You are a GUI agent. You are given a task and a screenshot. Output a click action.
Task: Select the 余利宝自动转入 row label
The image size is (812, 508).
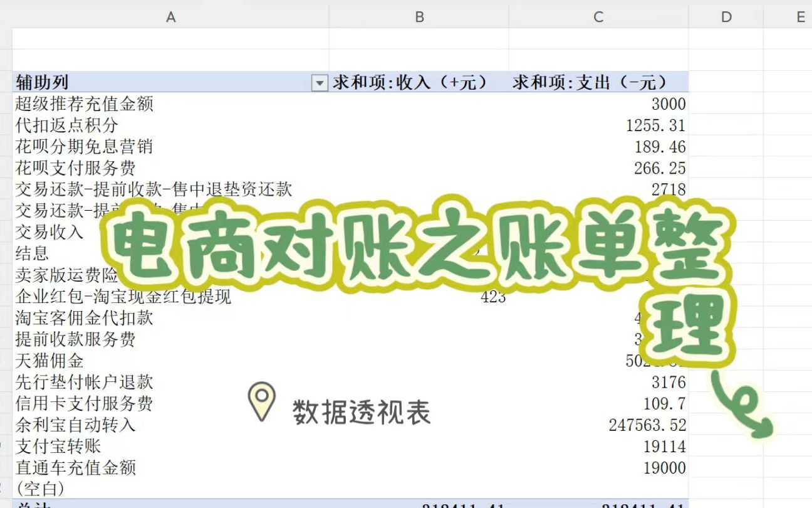(75, 425)
